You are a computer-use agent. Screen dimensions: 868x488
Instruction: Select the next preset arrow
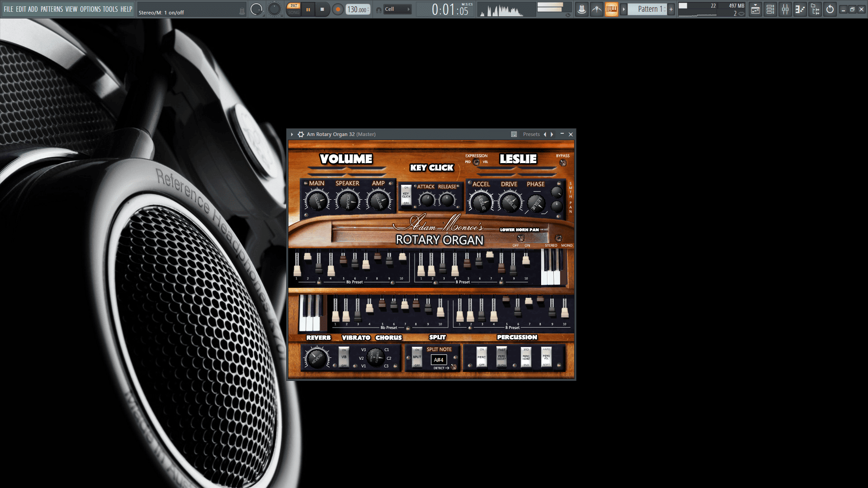click(x=552, y=134)
